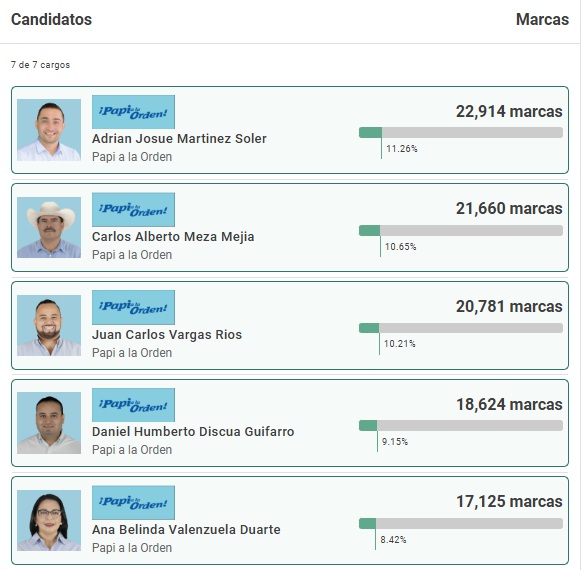Click Papi a la Orden logo above Adrian Josue

point(133,112)
